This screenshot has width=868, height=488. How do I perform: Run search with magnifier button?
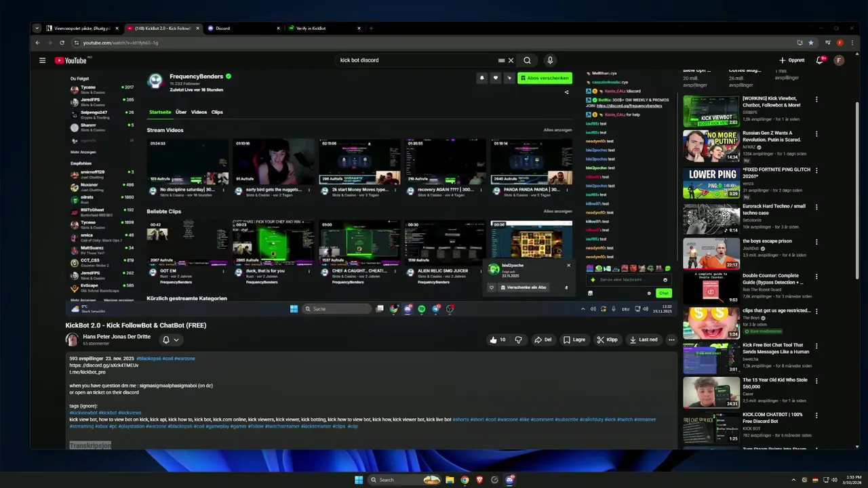pyautogui.click(x=527, y=60)
